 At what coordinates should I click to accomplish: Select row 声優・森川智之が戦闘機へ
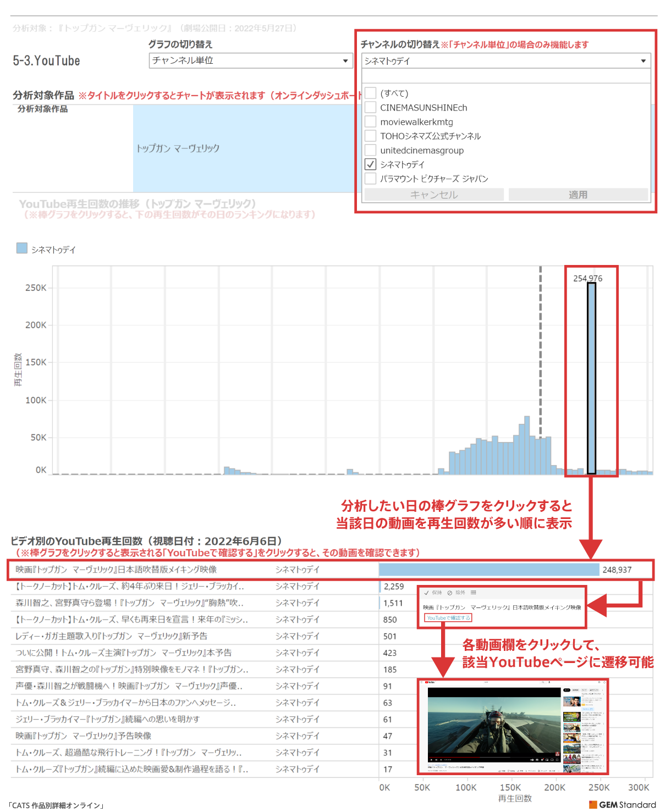pyautogui.click(x=331, y=686)
